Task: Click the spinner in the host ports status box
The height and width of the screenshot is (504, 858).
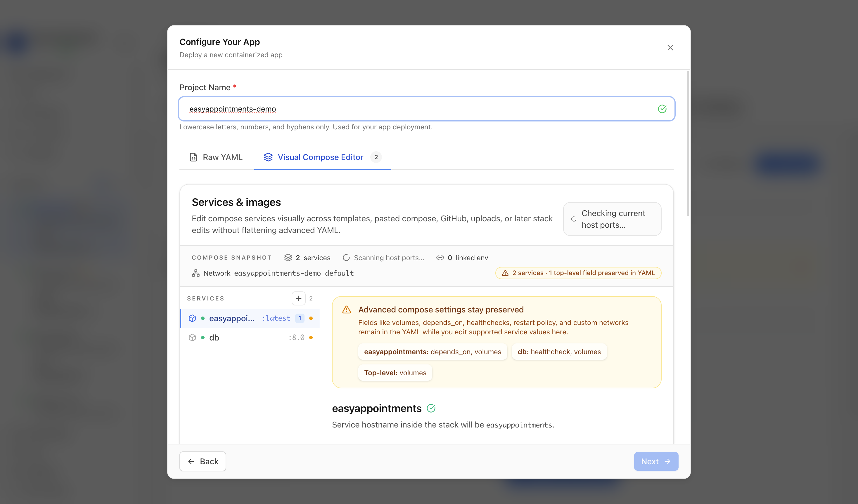Action: (574, 219)
